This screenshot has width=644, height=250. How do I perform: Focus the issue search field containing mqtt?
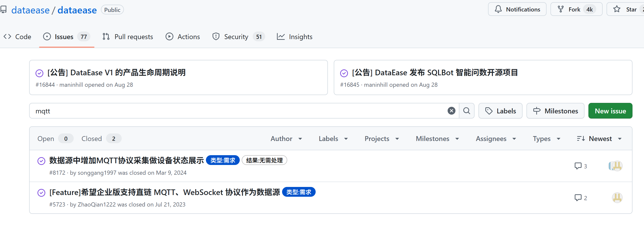[238, 111]
